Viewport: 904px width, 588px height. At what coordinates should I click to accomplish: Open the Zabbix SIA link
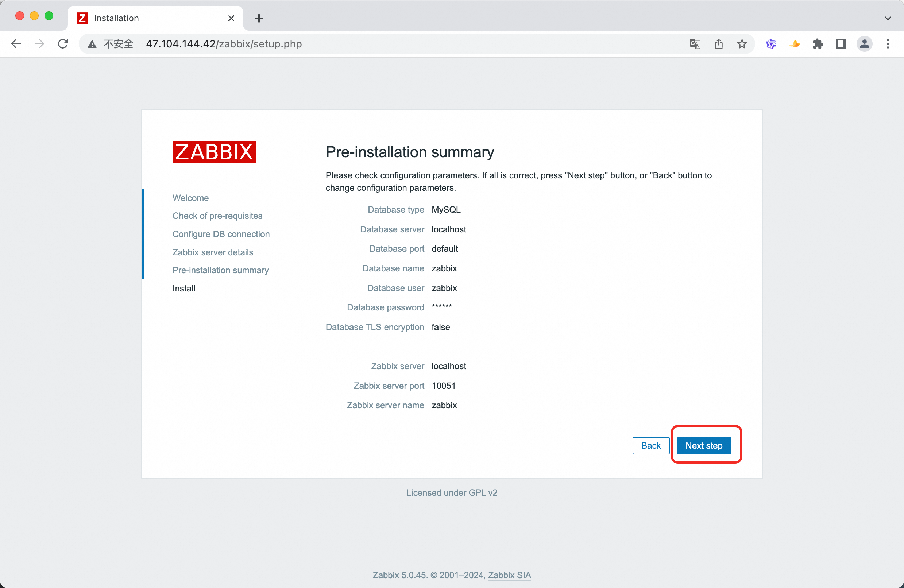(x=509, y=575)
